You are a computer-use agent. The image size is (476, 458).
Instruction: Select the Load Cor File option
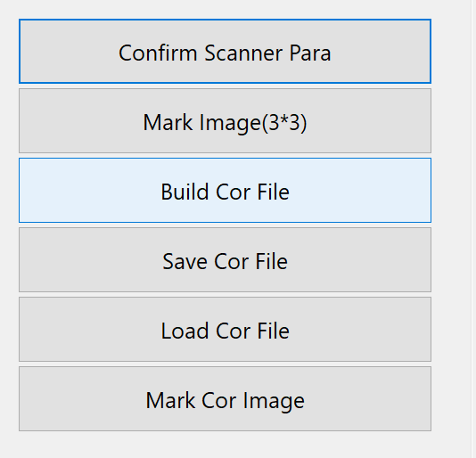click(x=225, y=329)
